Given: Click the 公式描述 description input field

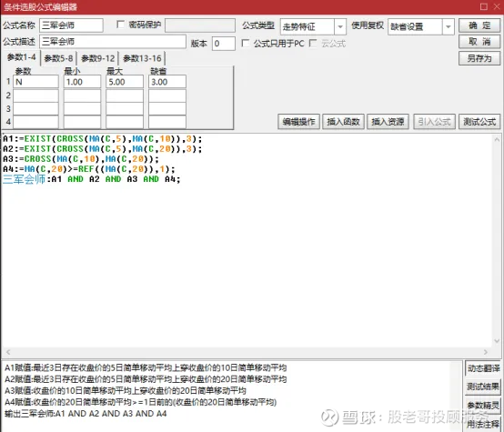Looking at the screenshot, I should (x=113, y=42).
